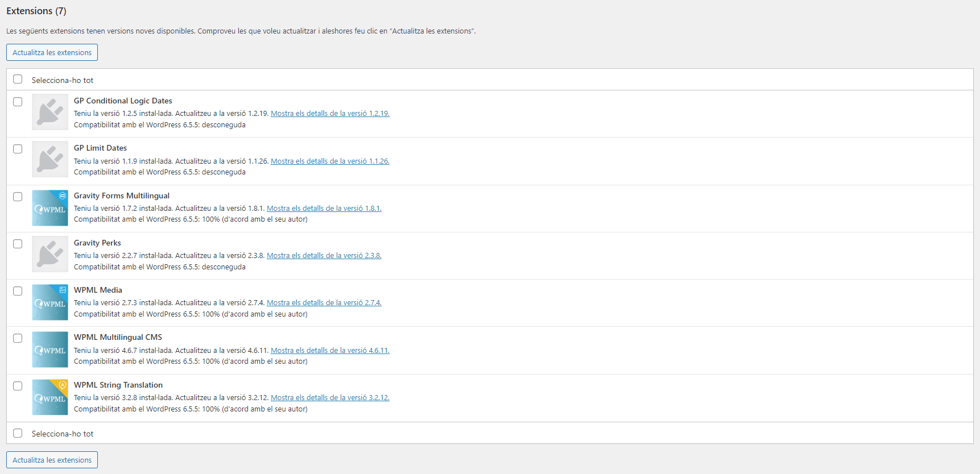Click the Extensions (7) heading
This screenshot has width=980, height=474.
36,11
